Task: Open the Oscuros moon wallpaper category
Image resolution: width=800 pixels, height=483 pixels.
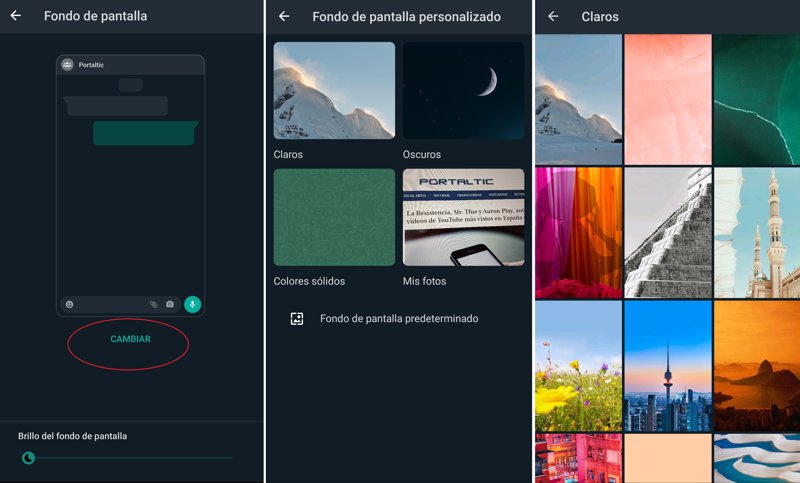Action: 463,90
